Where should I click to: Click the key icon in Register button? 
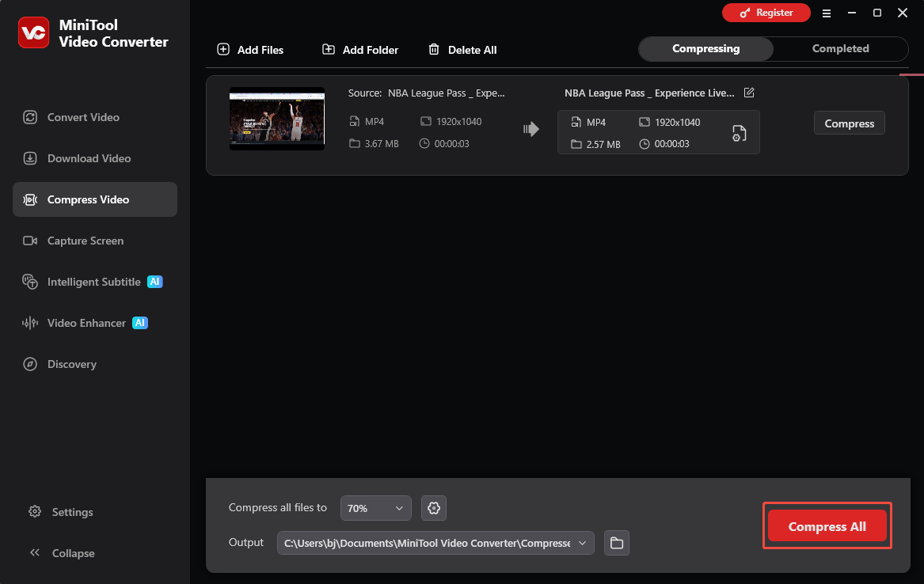[x=745, y=13]
